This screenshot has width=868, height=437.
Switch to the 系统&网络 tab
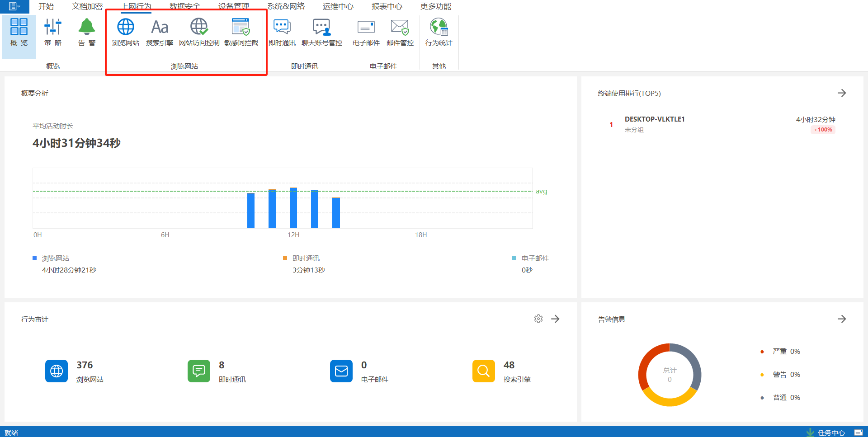tap(286, 6)
